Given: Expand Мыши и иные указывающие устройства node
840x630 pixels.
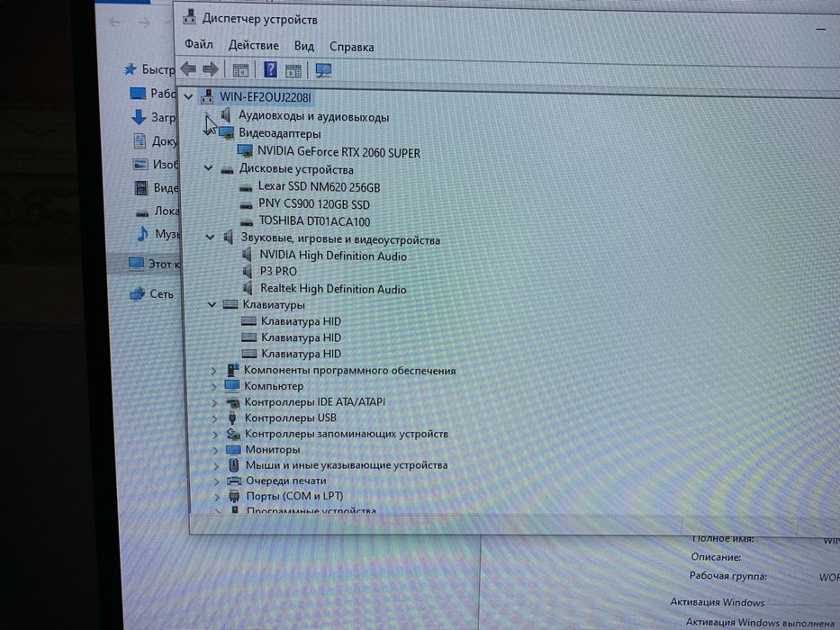Looking at the screenshot, I should (216, 465).
